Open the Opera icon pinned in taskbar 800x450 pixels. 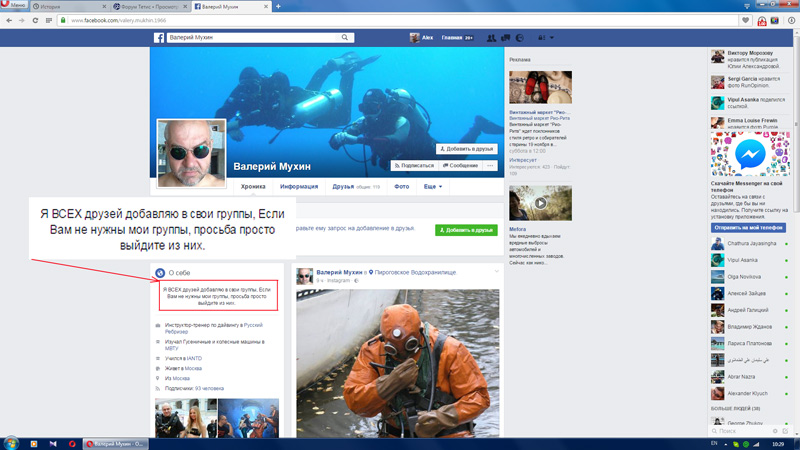(72, 444)
